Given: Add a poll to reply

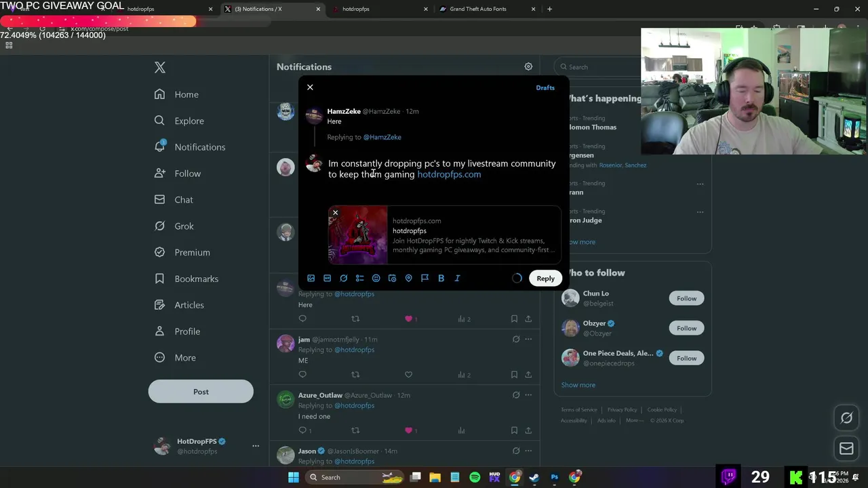Looking at the screenshot, I should [359, 278].
